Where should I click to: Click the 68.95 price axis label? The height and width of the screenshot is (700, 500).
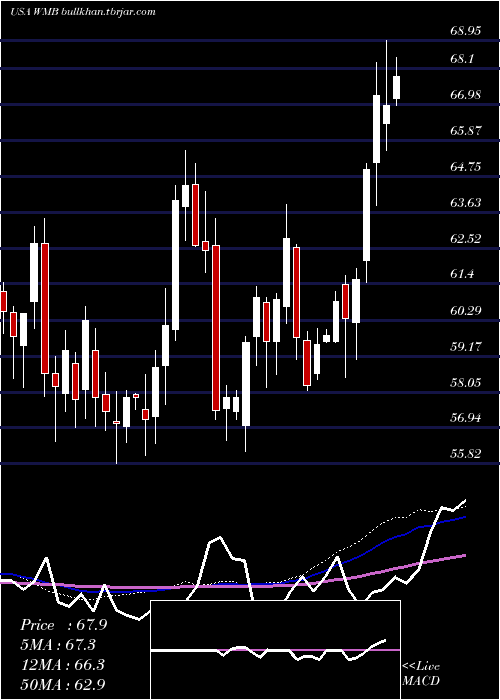tap(466, 31)
